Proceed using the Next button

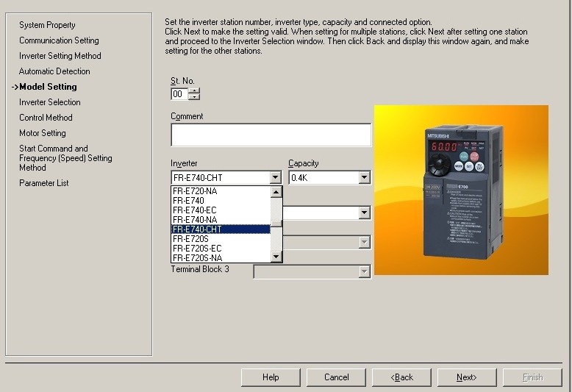(466, 377)
